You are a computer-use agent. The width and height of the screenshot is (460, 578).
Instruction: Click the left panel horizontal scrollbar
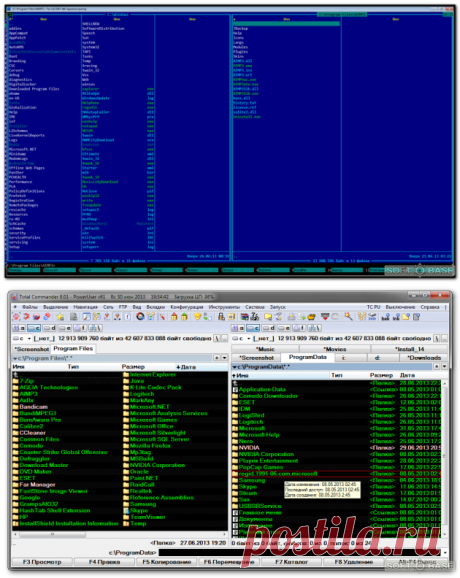[119, 534]
